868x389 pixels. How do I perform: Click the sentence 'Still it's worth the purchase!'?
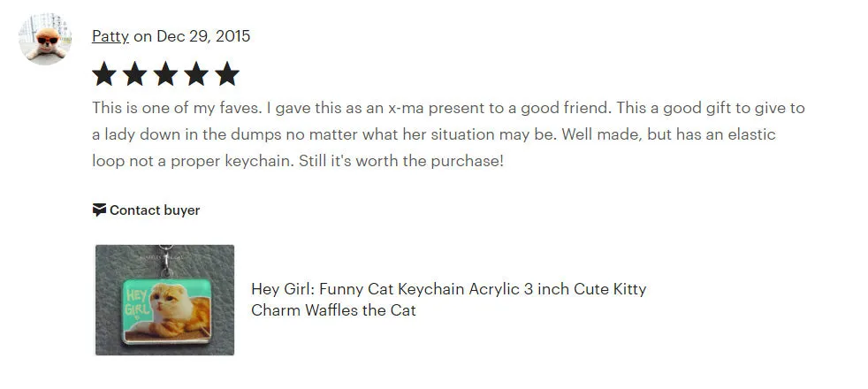pyautogui.click(x=401, y=161)
